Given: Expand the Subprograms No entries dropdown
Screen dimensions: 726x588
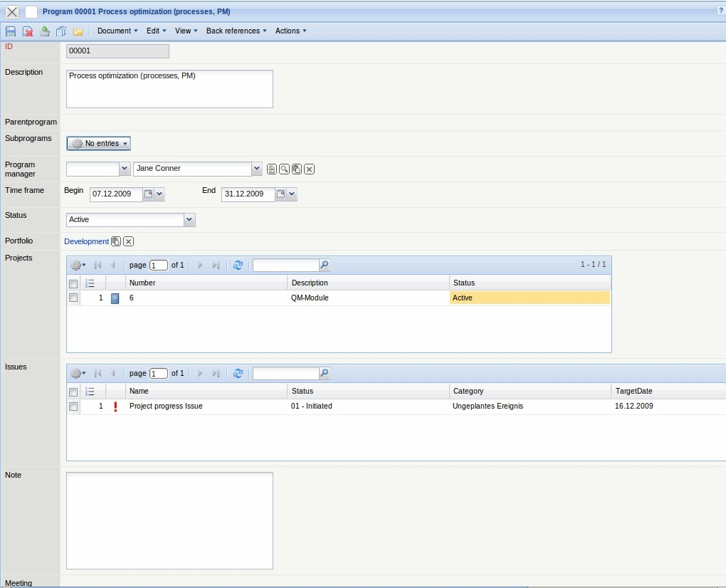Looking at the screenshot, I should 99,144.
